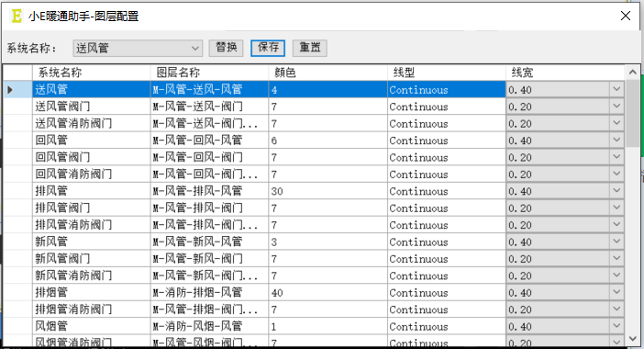
Task: Sort by 系统名称 column header
Action: pyautogui.click(x=92, y=73)
